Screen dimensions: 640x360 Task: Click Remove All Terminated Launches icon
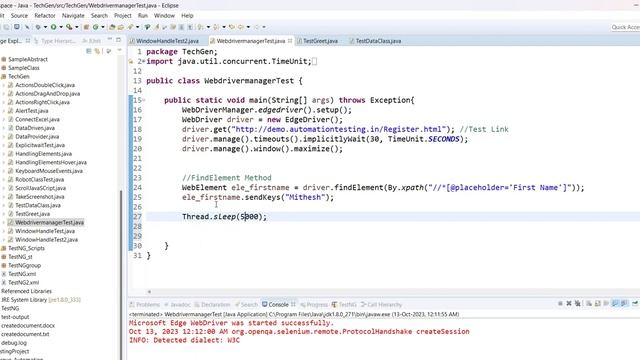pyautogui.click(x=578, y=304)
